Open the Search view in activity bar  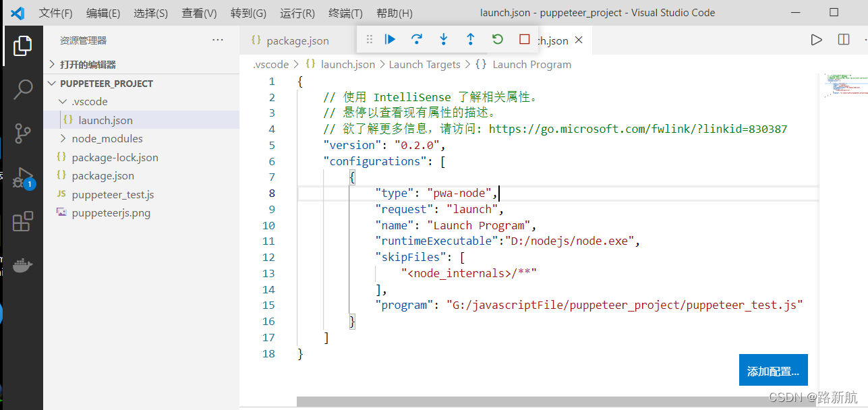[x=23, y=89]
